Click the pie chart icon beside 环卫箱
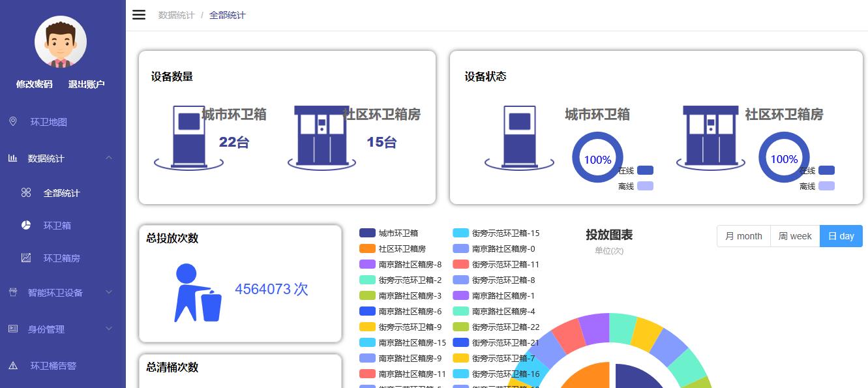 click(26, 226)
